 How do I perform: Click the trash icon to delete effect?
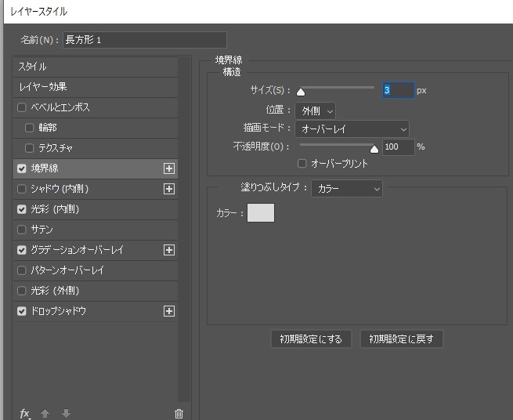point(179,414)
